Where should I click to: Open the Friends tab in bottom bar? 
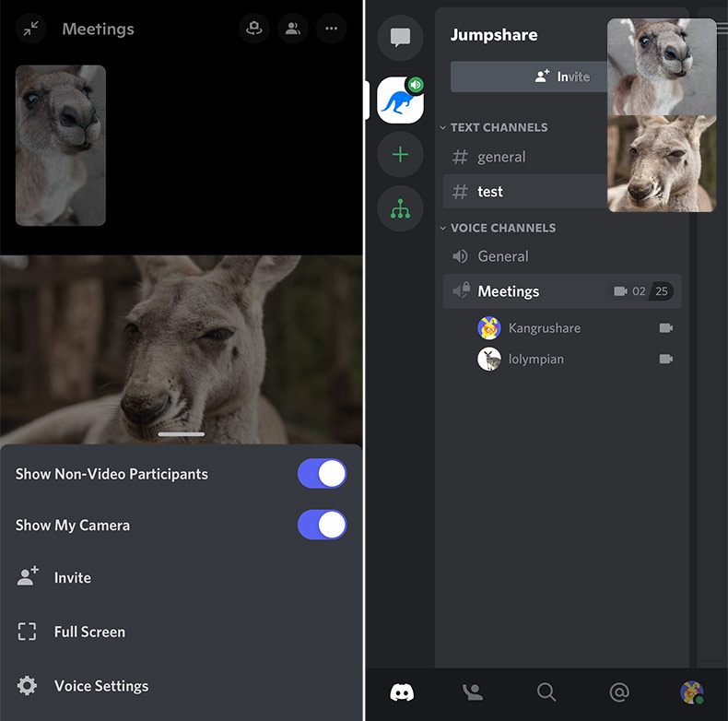473,691
